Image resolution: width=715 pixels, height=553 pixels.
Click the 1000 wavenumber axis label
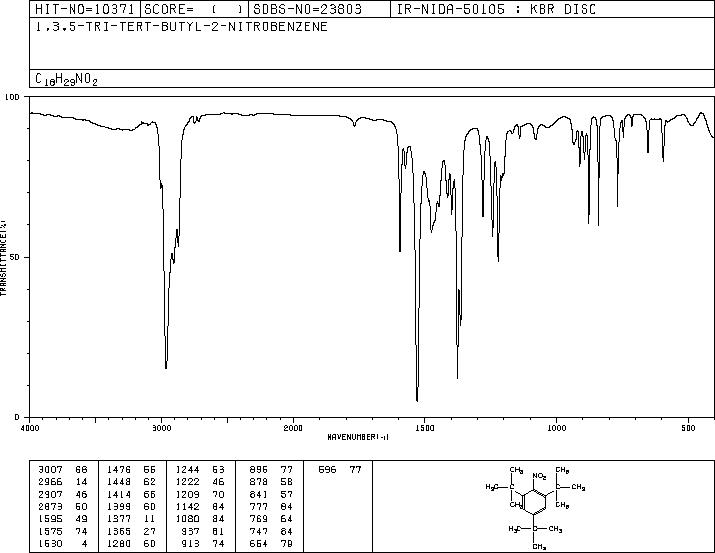[556, 428]
